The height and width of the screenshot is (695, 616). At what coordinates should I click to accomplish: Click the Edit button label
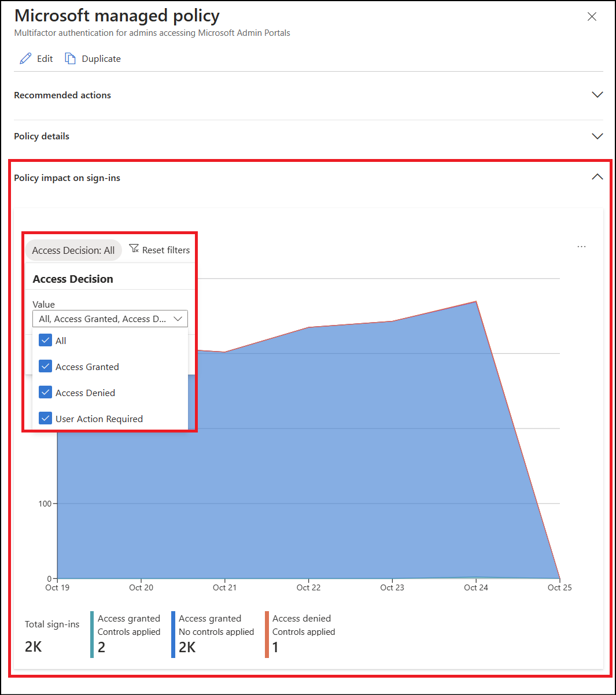[x=45, y=59]
